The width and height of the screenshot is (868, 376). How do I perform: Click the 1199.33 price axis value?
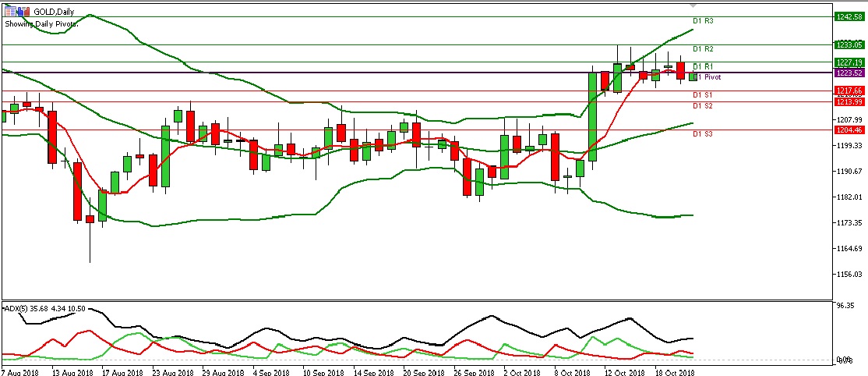click(x=850, y=145)
